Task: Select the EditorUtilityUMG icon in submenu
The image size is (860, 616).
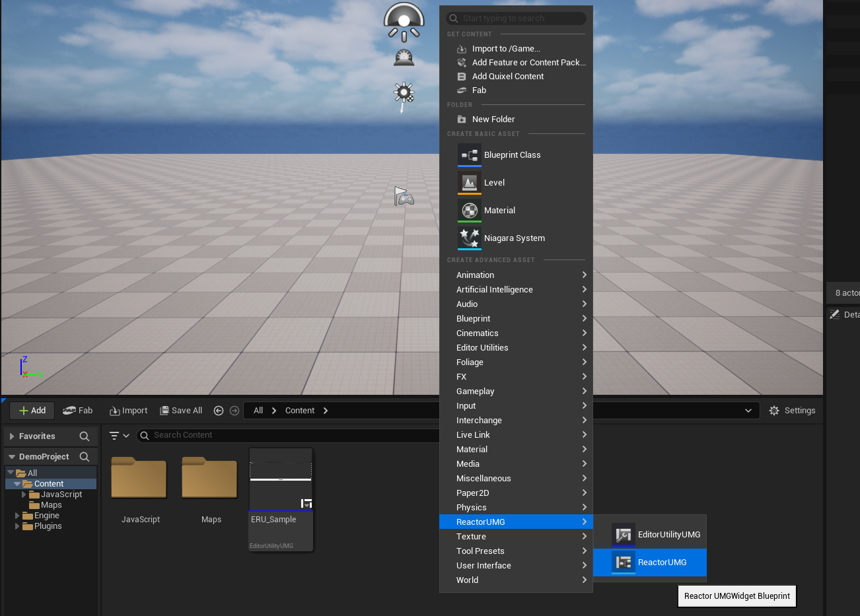Action: pos(623,535)
